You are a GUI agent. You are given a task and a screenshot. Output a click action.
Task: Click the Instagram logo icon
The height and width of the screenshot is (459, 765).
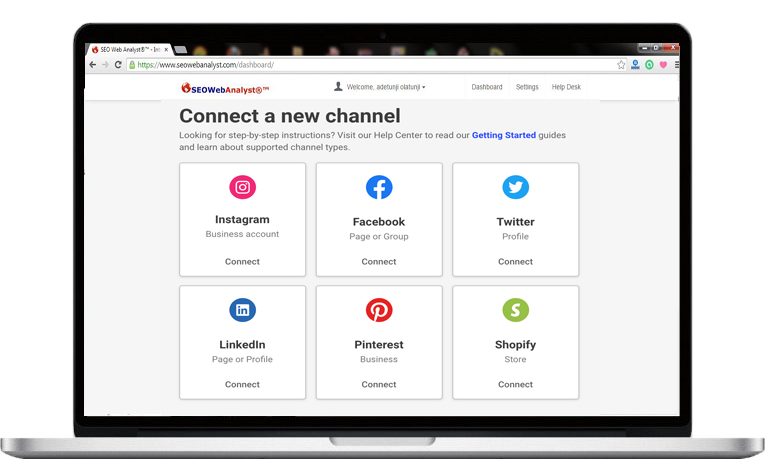point(242,187)
